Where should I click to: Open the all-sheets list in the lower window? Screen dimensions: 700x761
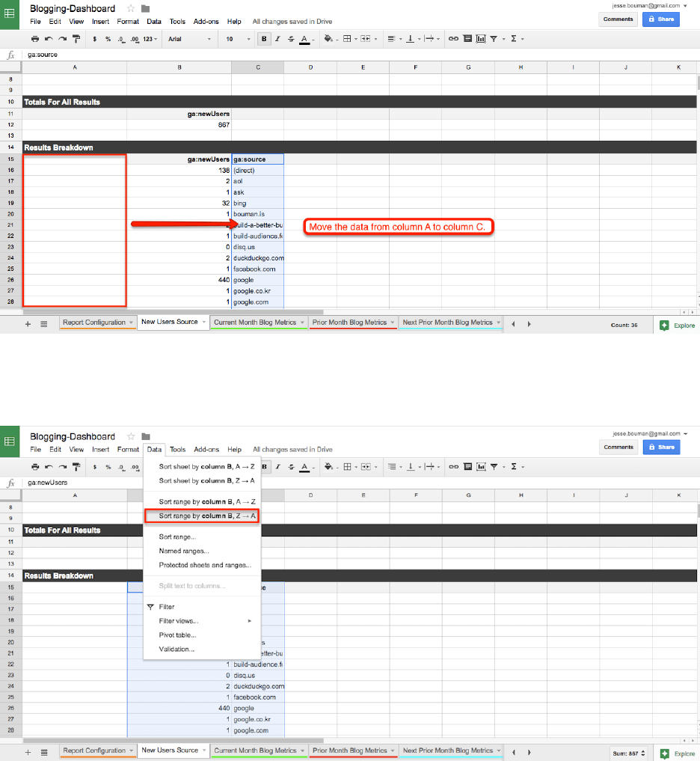point(44,752)
